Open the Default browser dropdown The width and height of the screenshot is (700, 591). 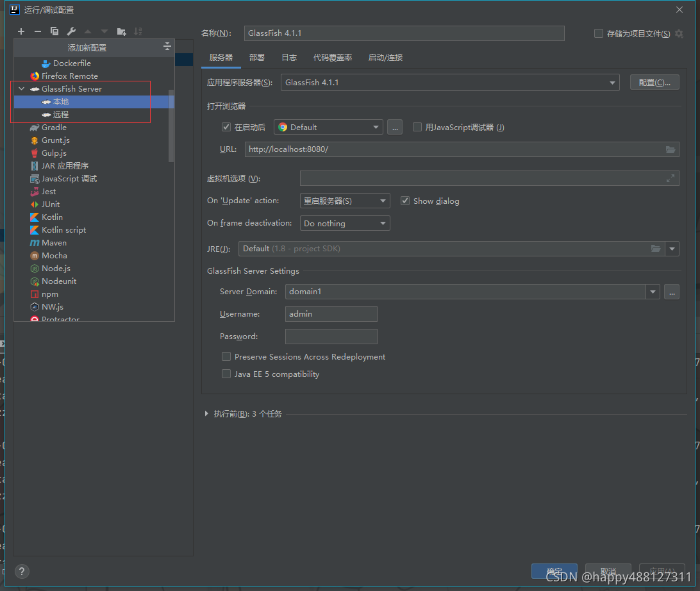[x=328, y=127]
